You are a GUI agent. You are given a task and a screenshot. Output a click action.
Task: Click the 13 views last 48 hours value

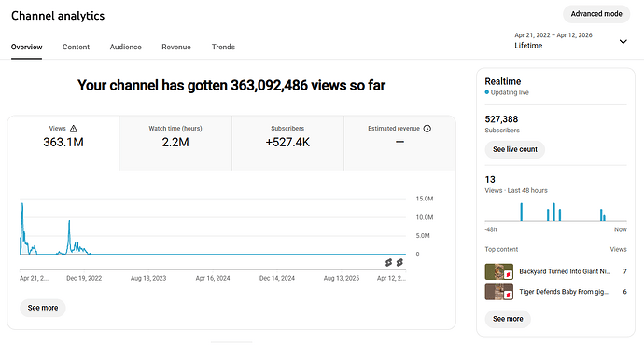pyautogui.click(x=490, y=180)
